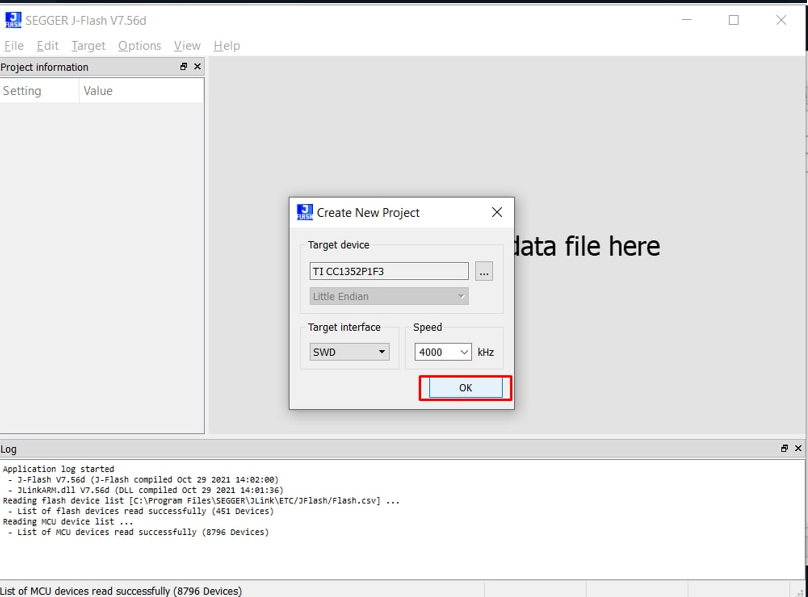The height and width of the screenshot is (597, 808).
Task: Click the J-Flash icon in dialog title
Action: coord(305,212)
